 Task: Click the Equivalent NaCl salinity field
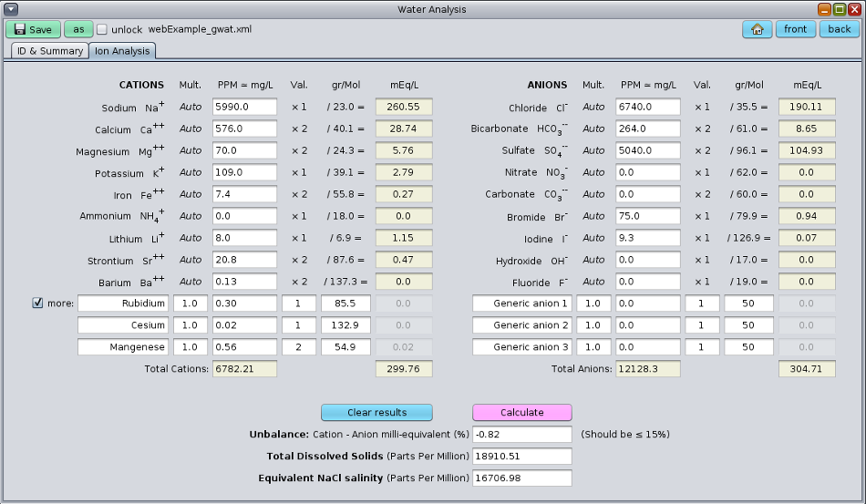point(522,478)
